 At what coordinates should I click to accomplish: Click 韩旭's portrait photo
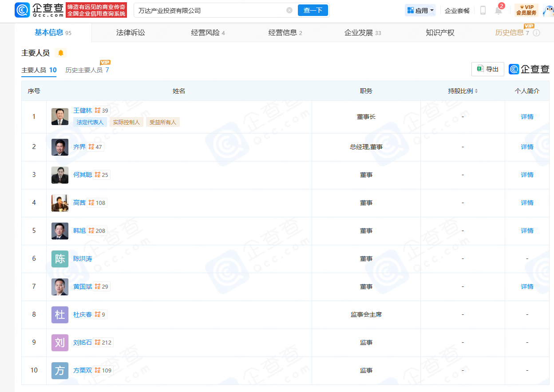pyautogui.click(x=60, y=231)
